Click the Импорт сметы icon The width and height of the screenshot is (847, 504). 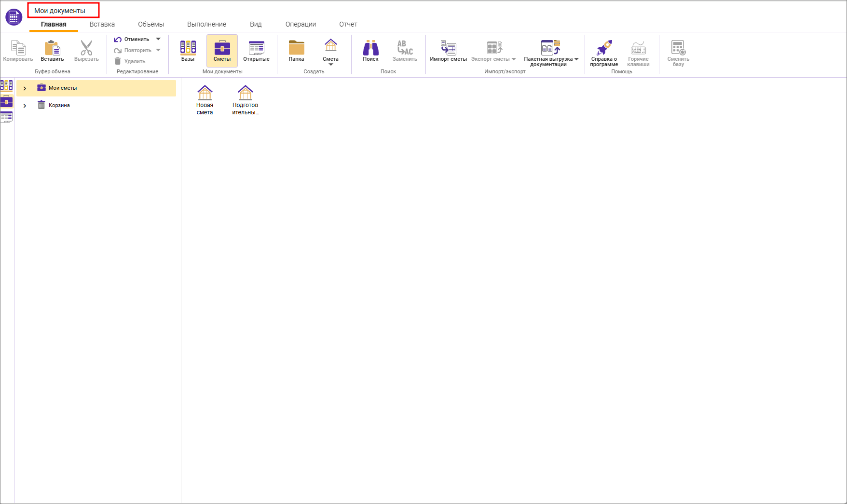(448, 51)
